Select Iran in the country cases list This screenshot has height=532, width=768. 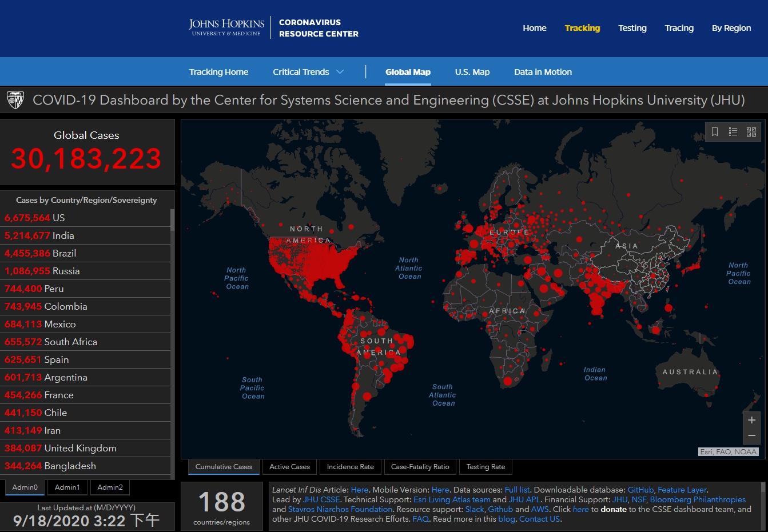point(85,430)
